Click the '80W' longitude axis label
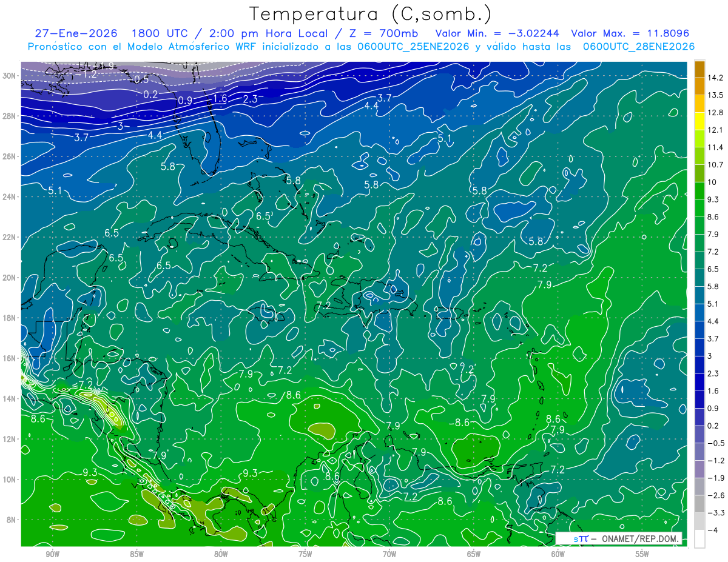Image resolution: width=728 pixels, height=562 pixels. coord(221,554)
